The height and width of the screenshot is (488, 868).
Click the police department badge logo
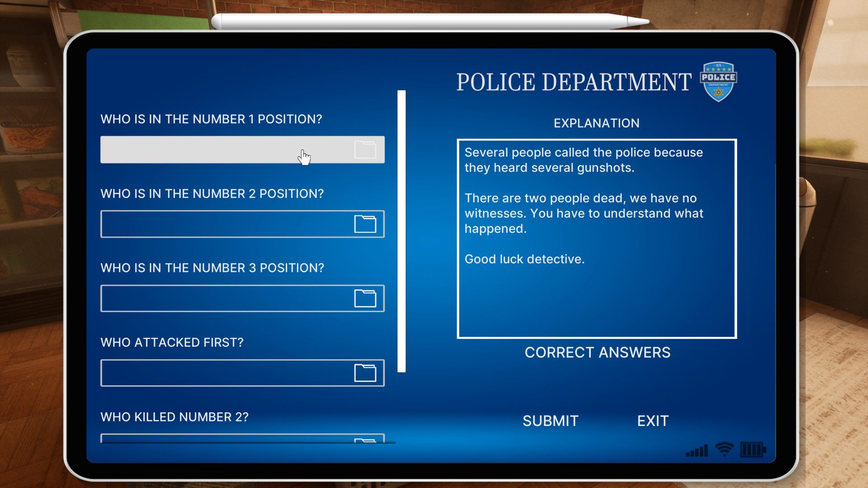click(x=718, y=81)
